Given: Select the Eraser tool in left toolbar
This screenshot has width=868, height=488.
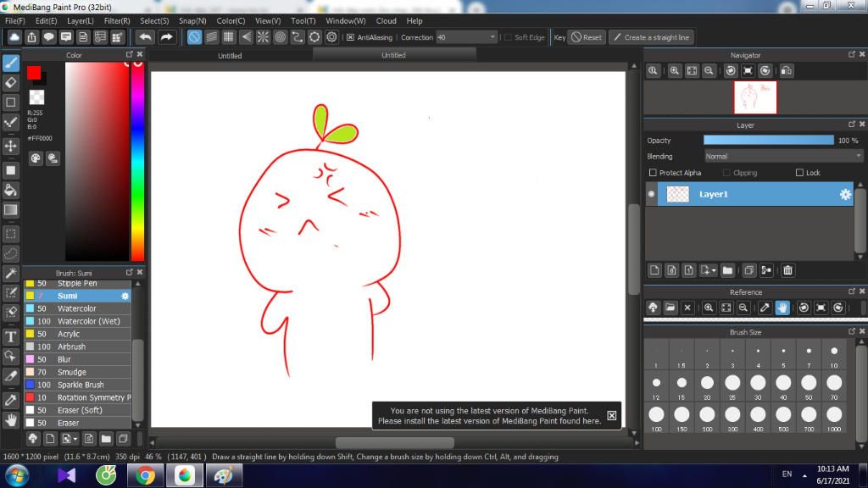Looking at the screenshot, I should pos(10,83).
